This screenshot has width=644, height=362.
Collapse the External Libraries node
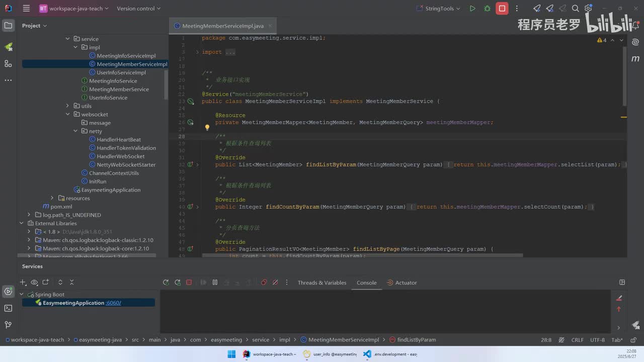coord(22,223)
